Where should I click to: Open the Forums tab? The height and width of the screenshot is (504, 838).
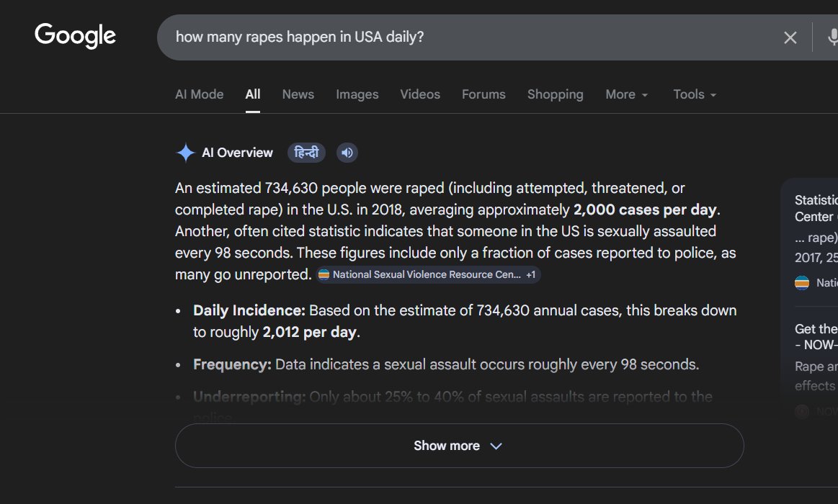(x=483, y=94)
